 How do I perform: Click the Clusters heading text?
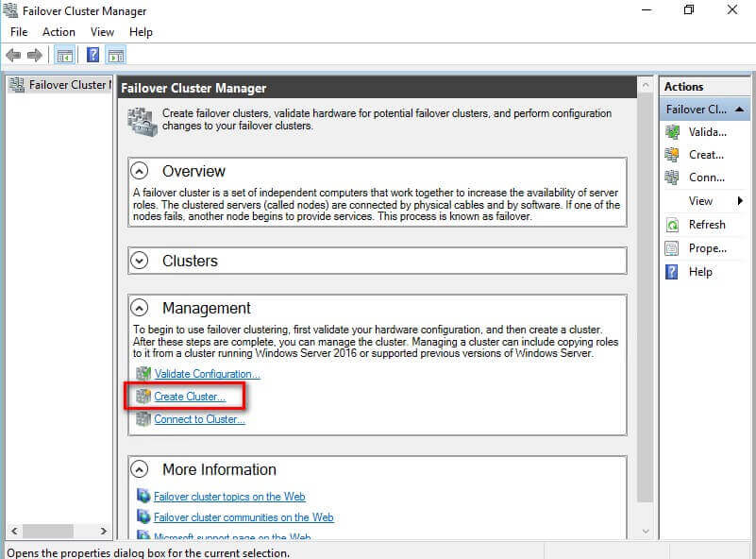(190, 261)
